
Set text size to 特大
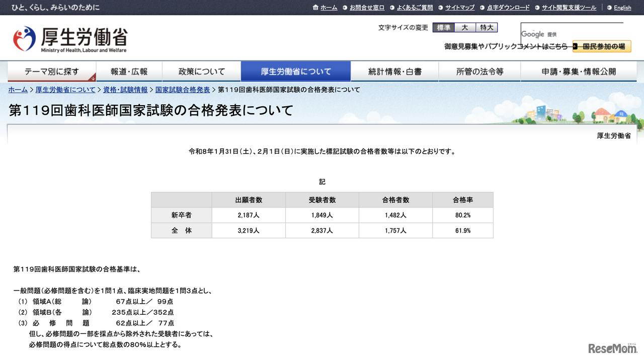(486, 28)
